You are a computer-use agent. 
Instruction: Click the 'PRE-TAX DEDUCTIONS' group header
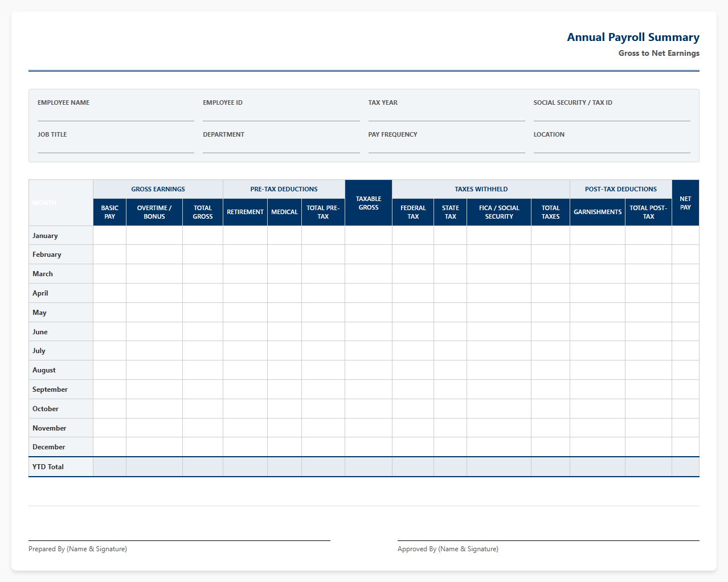(284, 189)
